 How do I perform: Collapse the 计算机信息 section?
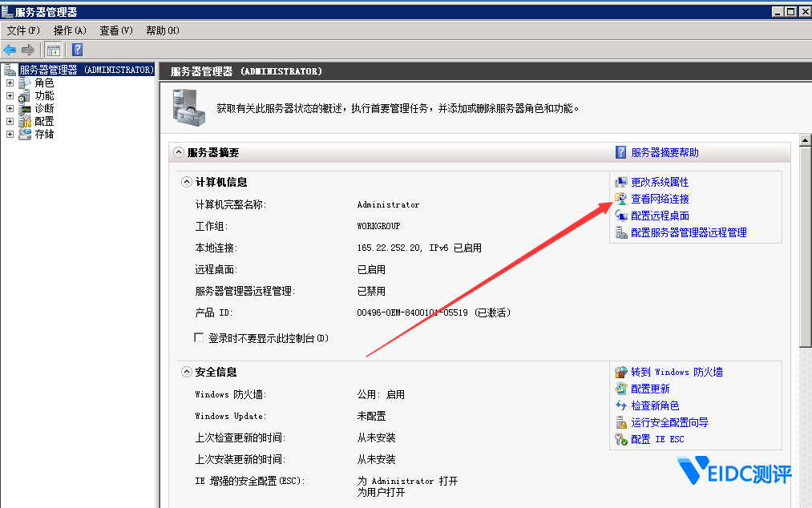coord(187,183)
